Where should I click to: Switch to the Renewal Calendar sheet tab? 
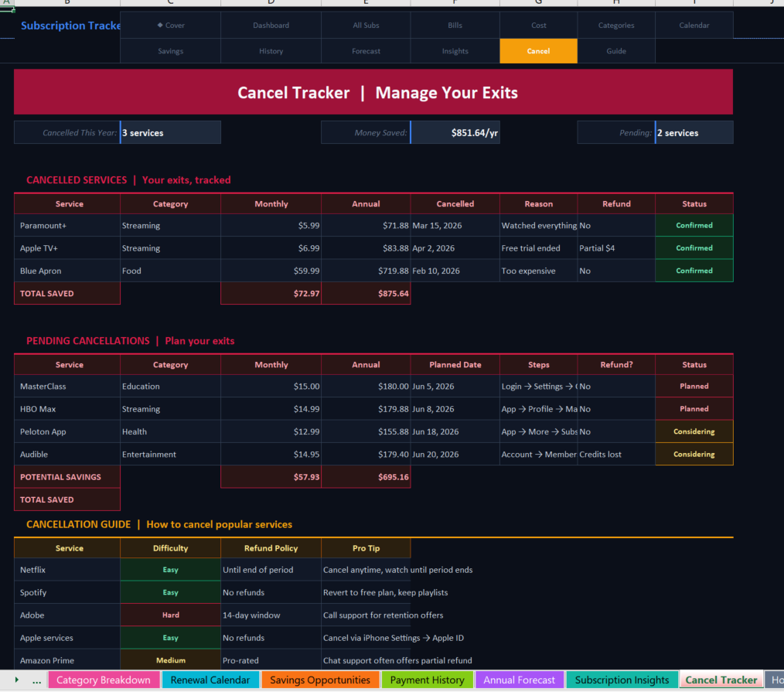pyautogui.click(x=210, y=680)
